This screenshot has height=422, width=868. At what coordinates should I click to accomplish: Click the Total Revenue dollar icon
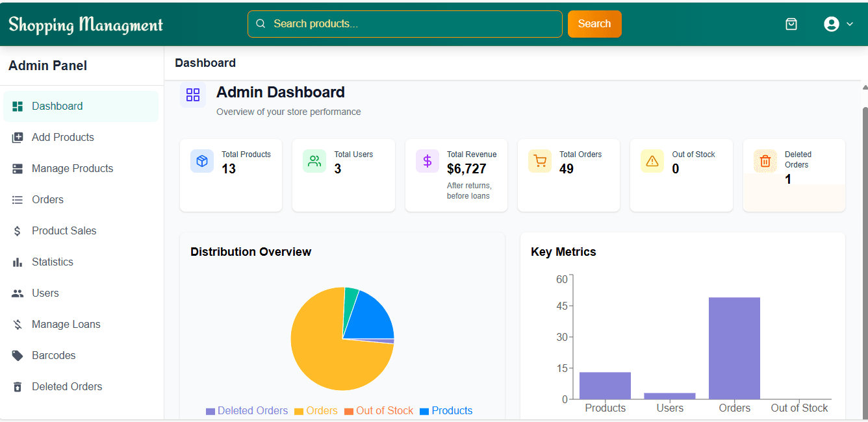(428, 161)
